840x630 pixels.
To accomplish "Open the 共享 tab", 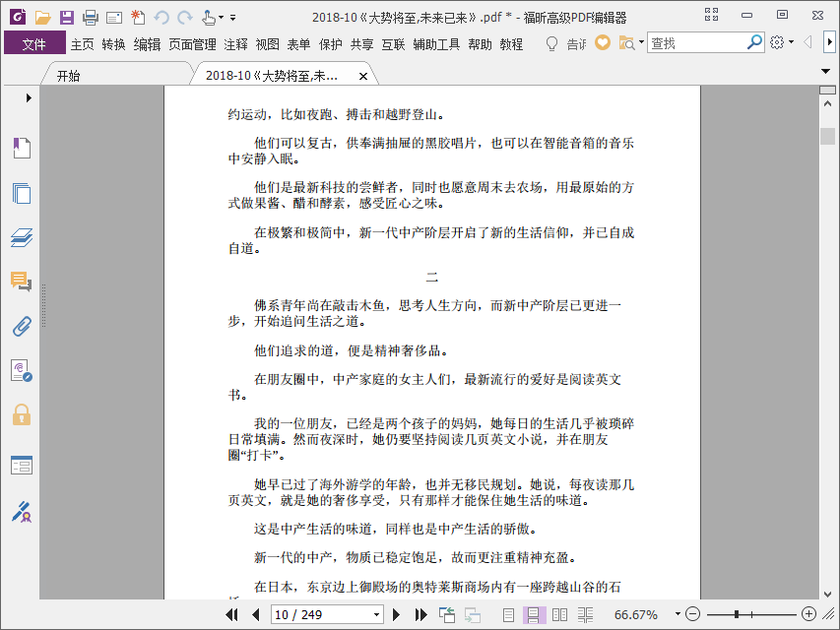I will (x=361, y=44).
